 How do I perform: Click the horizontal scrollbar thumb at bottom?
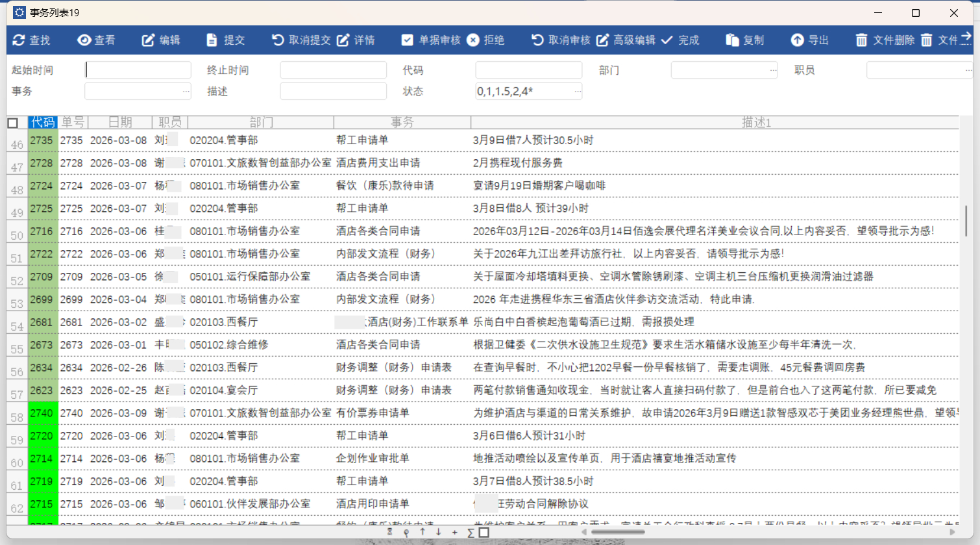618,532
